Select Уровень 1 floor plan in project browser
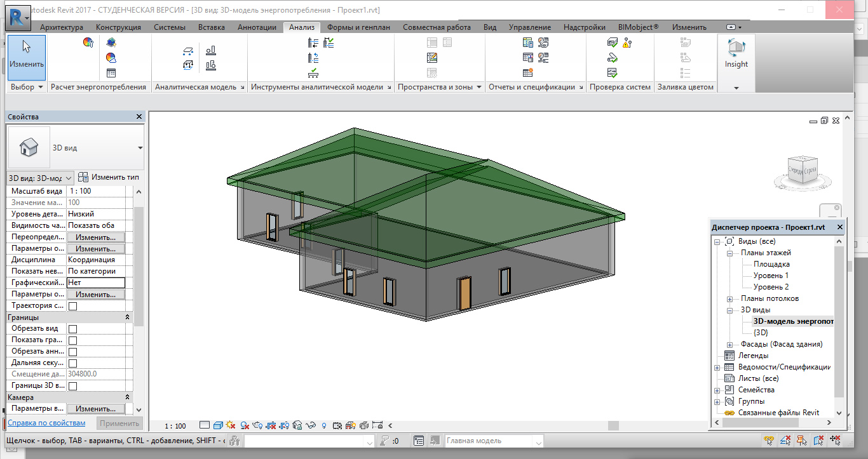 771,276
